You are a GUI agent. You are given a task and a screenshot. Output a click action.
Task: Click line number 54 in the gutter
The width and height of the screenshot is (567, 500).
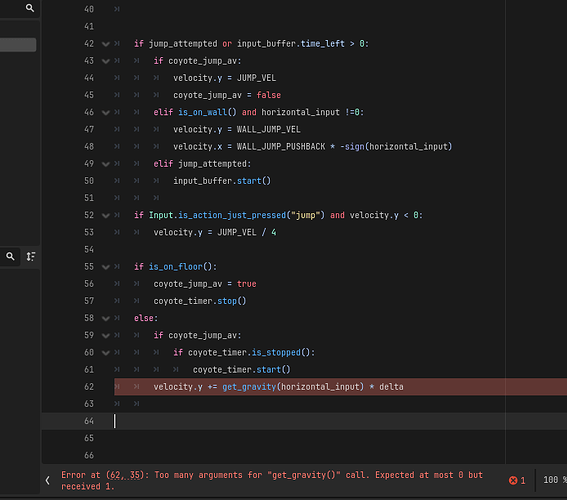point(89,249)
